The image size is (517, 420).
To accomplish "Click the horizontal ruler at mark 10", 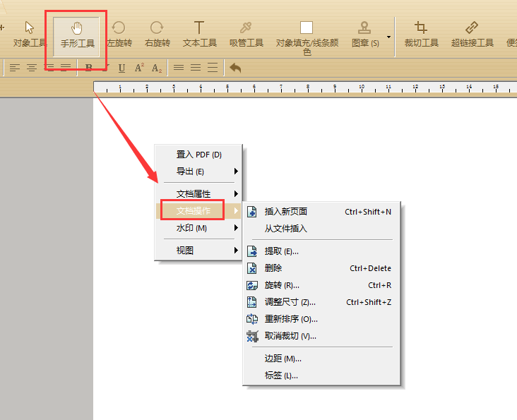I will point(362,88).
